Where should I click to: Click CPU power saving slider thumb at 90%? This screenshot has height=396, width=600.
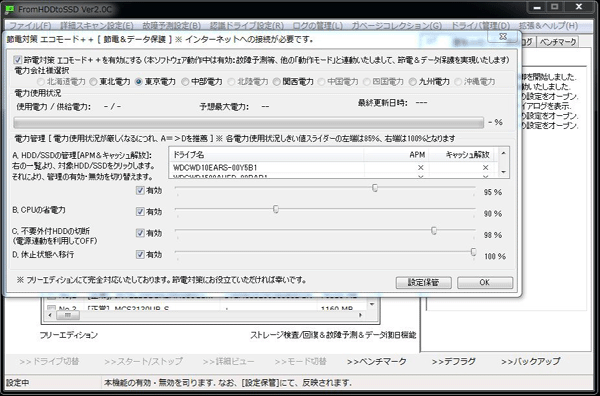point(276,209)
